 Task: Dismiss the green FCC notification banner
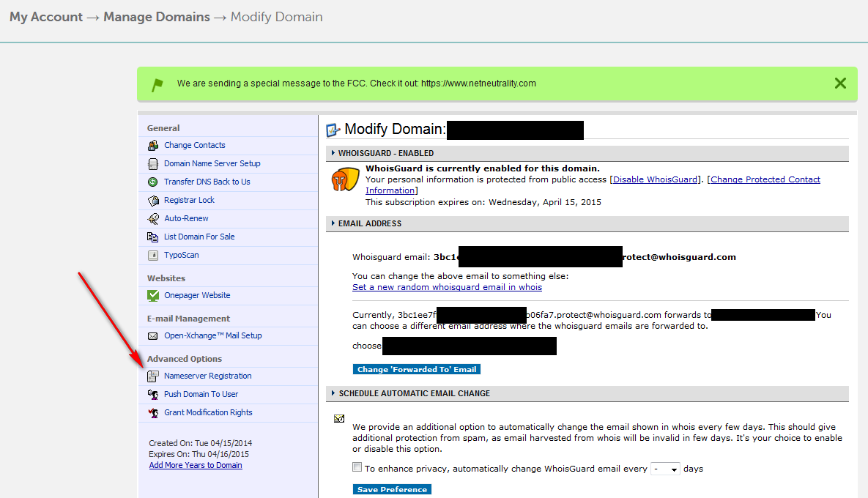click(840, 83)
